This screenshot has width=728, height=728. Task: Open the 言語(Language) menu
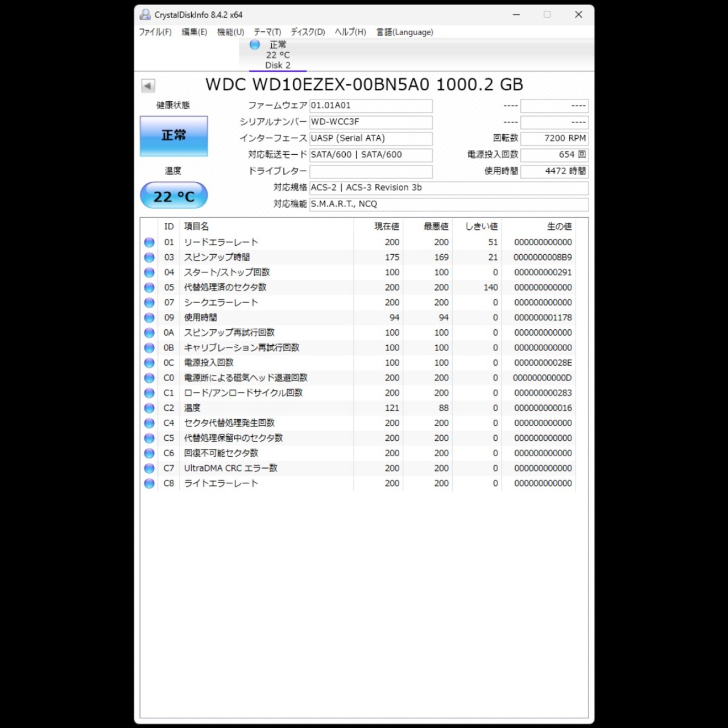(x=404, y=32)
